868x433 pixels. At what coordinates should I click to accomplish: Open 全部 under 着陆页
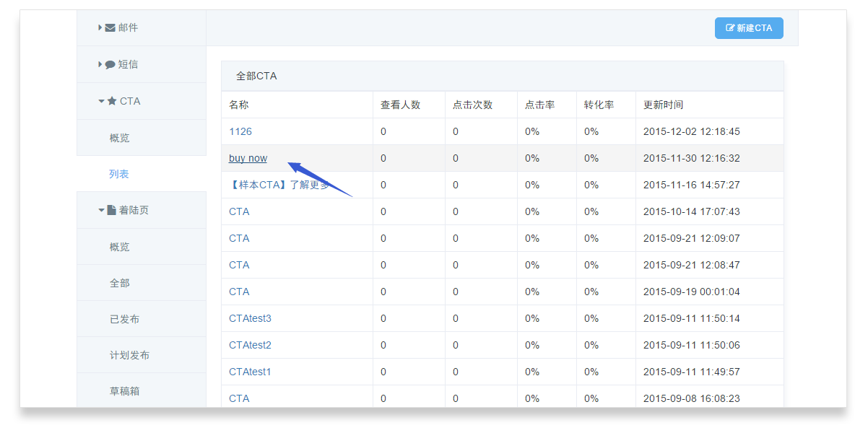coord(119,283)
